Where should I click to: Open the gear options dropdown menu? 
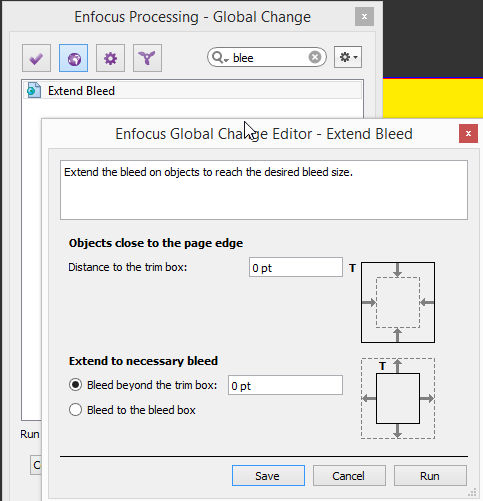(348, 57)
